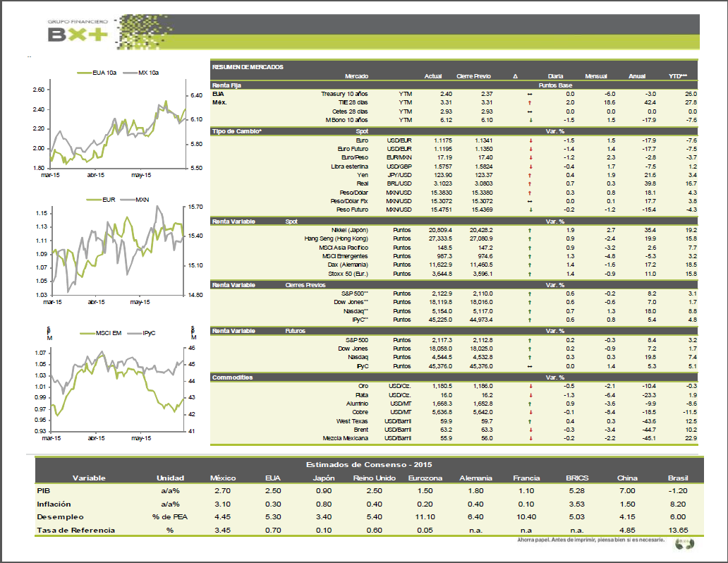Click the Variable column header
Viewport: 728px width, 563px height.
tap(89, 478)
